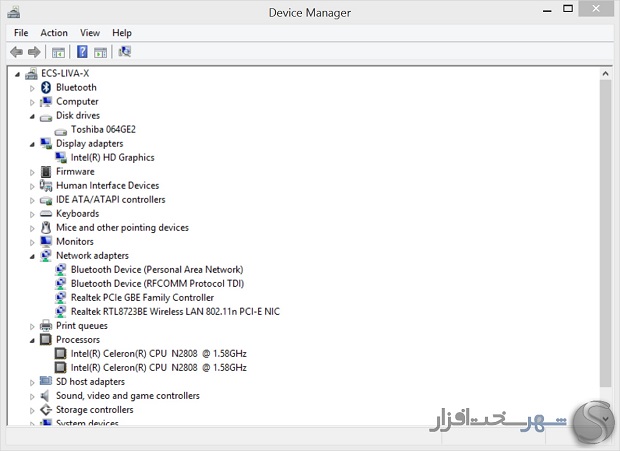
Task: Select the second Intel Celeron N2808 processor
Action: coord(159,368)
